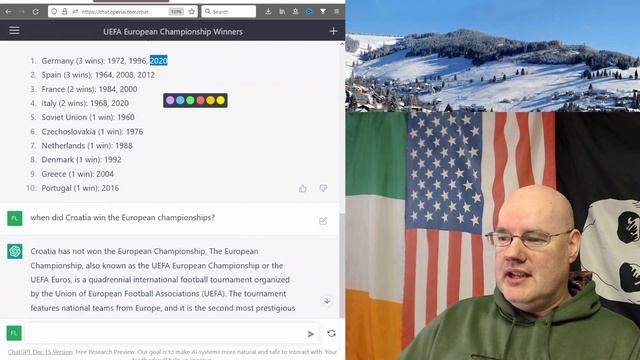Reset zoom with the 110% badge

(x=176, y=12)
